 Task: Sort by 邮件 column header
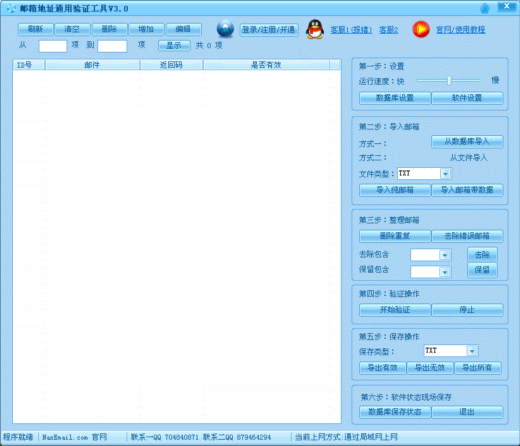[92, 65]
